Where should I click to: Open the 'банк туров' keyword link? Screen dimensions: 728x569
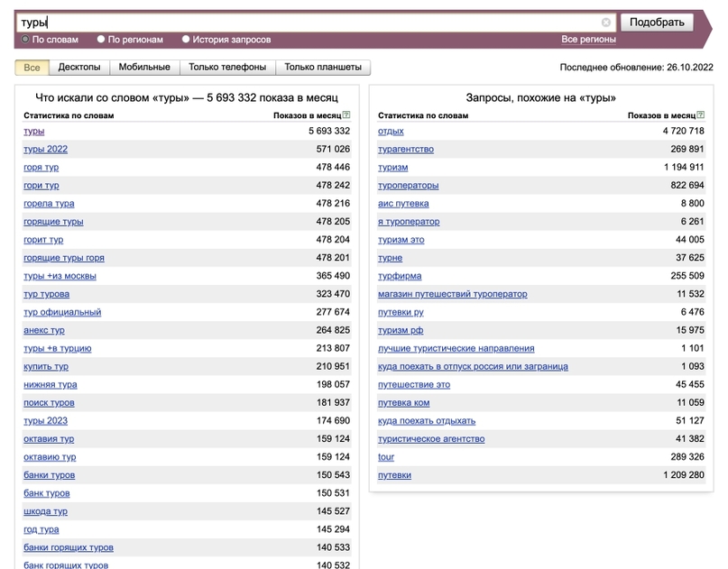pyautogui.click(x=46, y=493)
